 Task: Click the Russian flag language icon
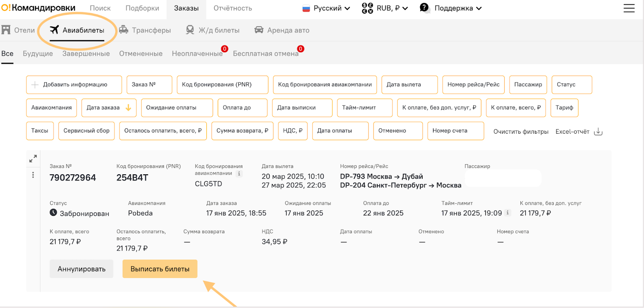point(306,8)
